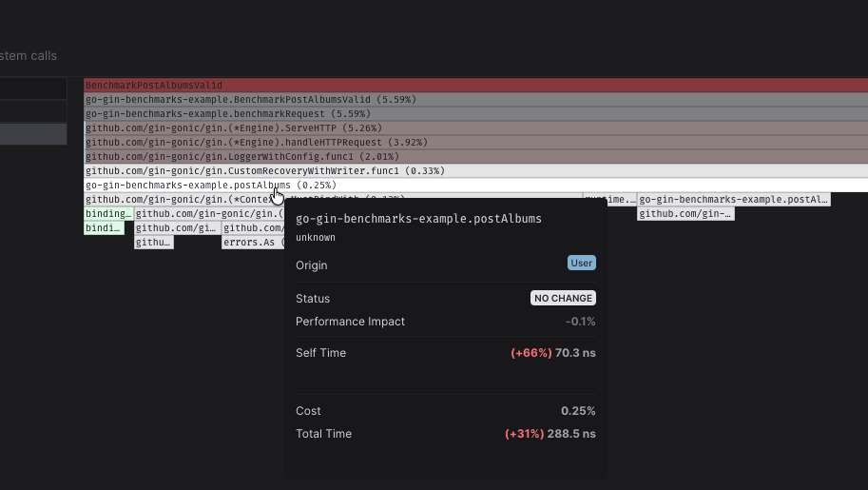Click LoggerWithConfig.func1 (2.01%) frame

point(475,157)
